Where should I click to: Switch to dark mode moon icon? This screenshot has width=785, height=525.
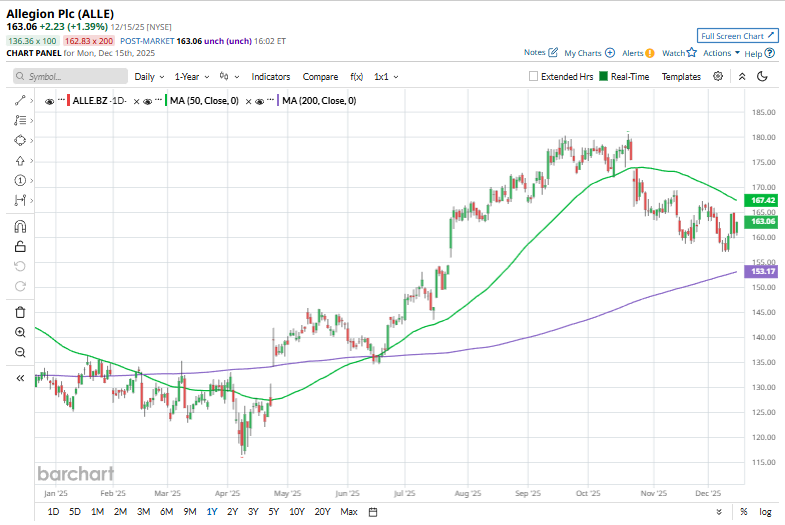(x=762, y=76)
